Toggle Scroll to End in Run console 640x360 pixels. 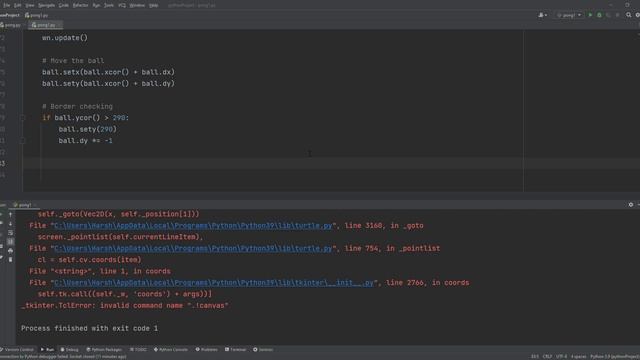click(11, 242)
